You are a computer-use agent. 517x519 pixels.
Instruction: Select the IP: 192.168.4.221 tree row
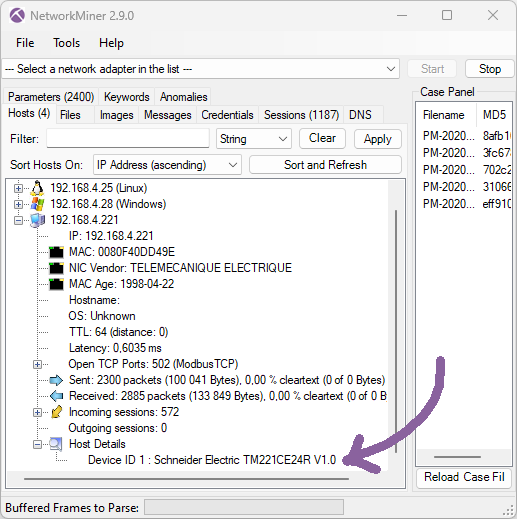point(111,236)
